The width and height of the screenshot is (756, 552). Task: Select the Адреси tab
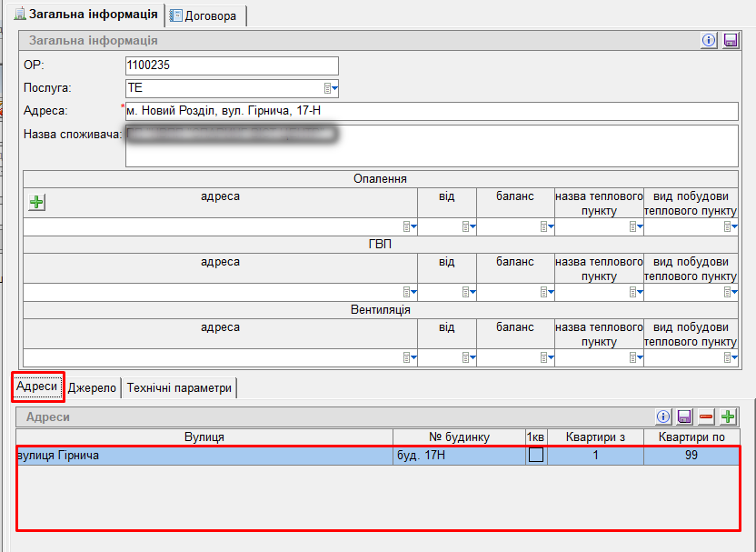tap(37, 386)
